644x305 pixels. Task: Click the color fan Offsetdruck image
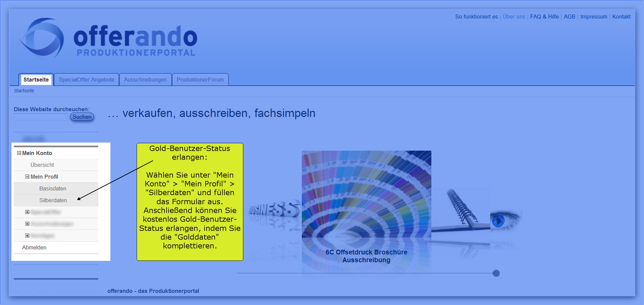366,194
